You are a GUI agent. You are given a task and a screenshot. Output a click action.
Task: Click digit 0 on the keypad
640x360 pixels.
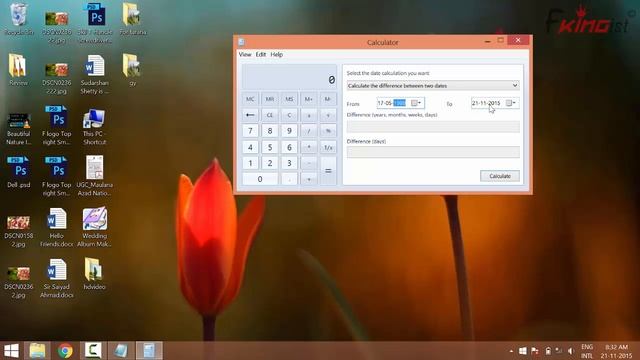pyautogui.click(x=260, y=179)
